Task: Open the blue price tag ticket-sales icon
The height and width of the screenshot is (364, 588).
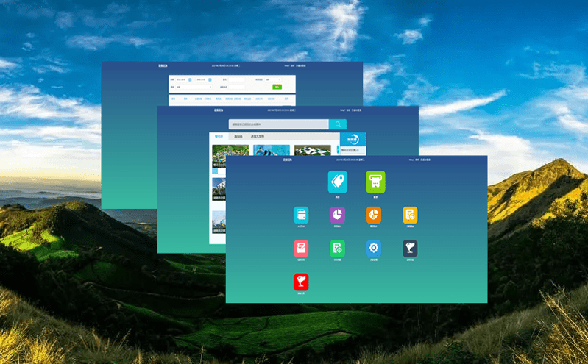Action: (337, 182)
